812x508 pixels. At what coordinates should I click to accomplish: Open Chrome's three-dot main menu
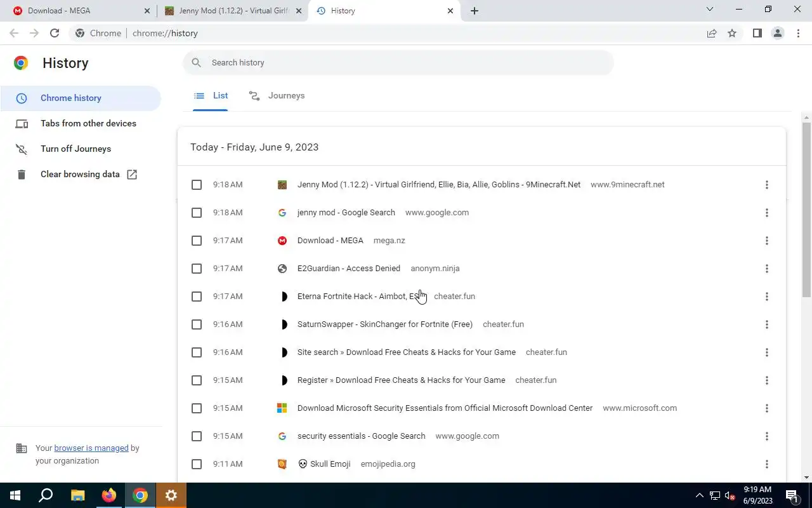tap(799, 33)
